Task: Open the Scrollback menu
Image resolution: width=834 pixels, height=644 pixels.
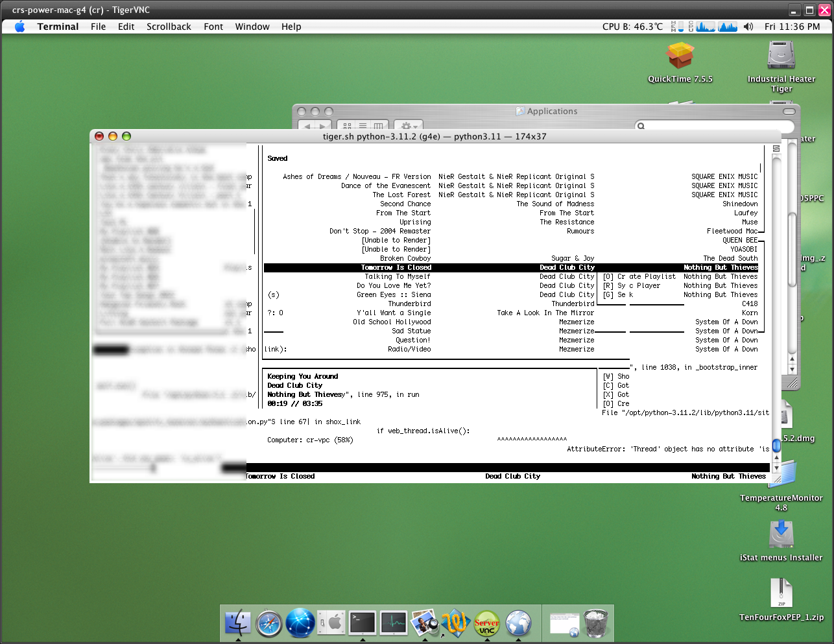Action: pyautogui.click(x=169, y=27)
